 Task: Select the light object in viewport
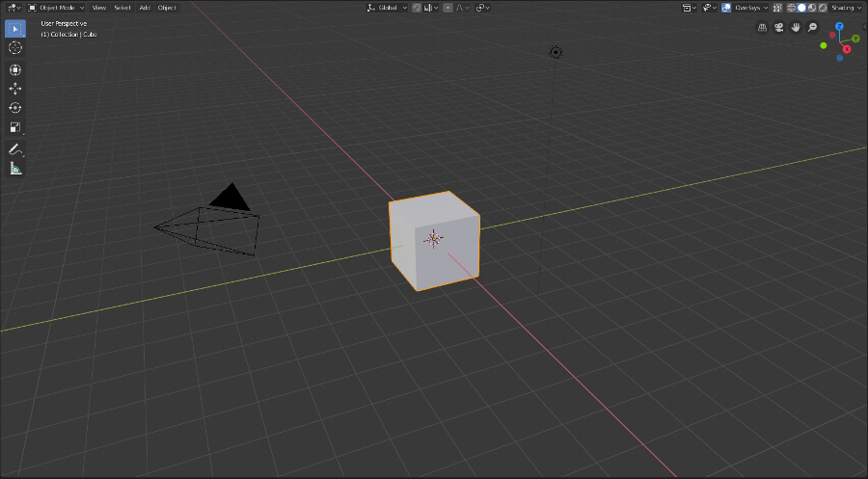556,53
